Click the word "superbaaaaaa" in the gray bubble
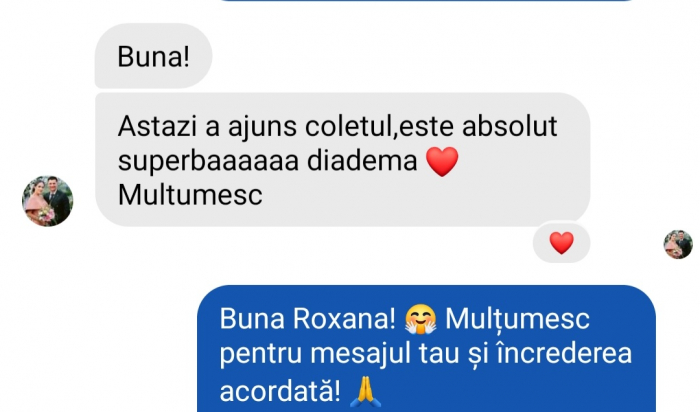 208,162
